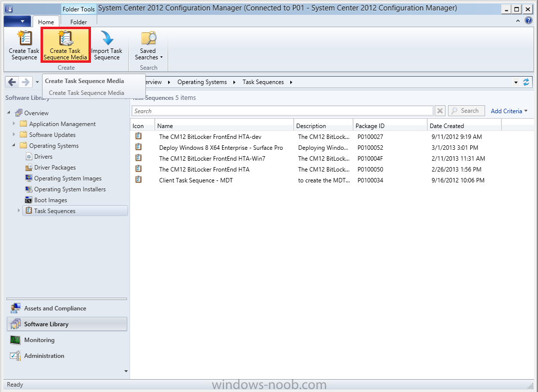The width and height of the screenshot is (538, 392).
Task: Click date '3/1/2013 3:01 PM' cell
Action: click(454, 147)
